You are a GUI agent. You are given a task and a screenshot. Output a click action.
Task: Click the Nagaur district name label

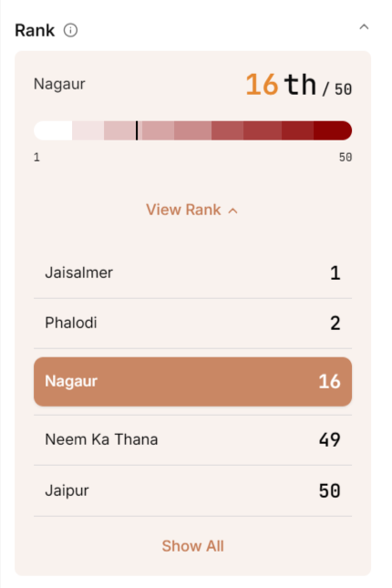(59, 85)
